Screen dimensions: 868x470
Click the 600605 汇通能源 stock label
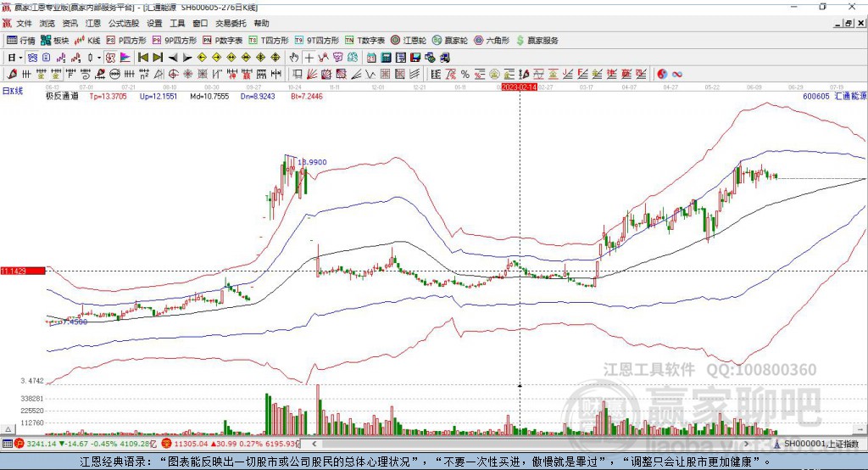834,96
